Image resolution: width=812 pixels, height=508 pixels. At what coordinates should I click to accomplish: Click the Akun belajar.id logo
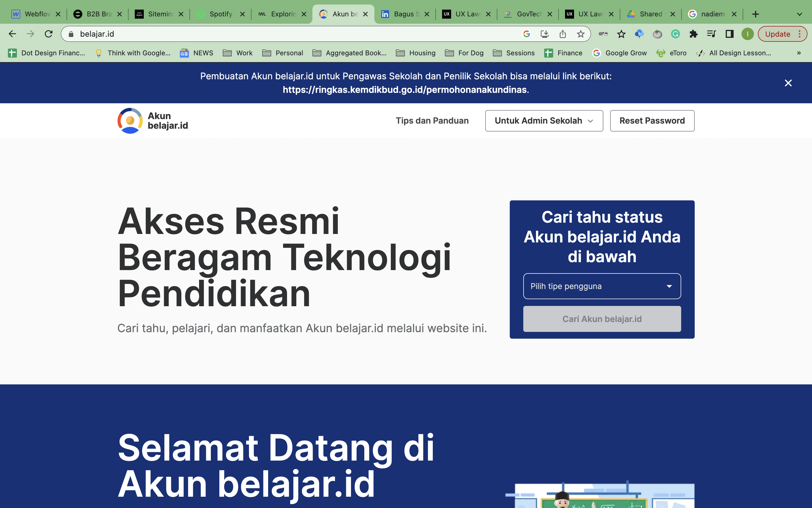click(x=153, y=121)
